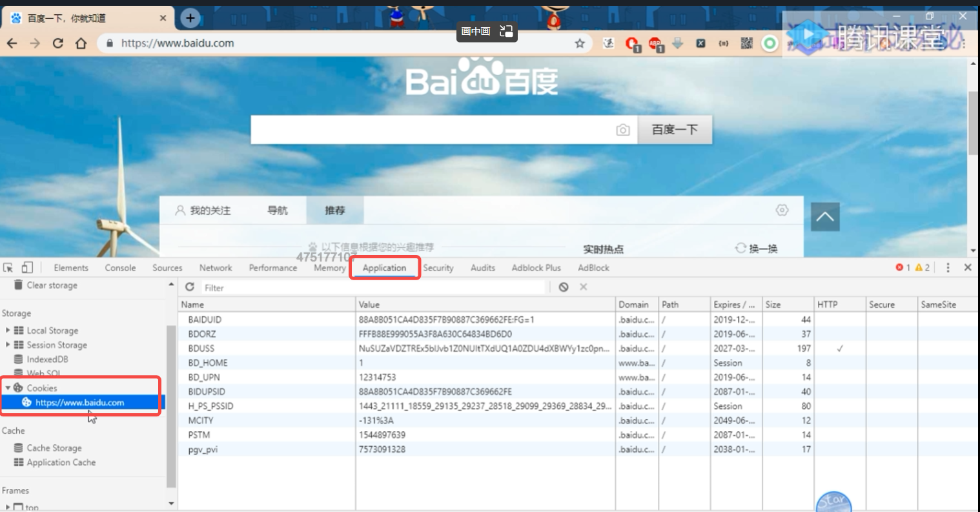Open Baidu feed settings gear
This screenshot has width=980, height=512.
point(782,210)
